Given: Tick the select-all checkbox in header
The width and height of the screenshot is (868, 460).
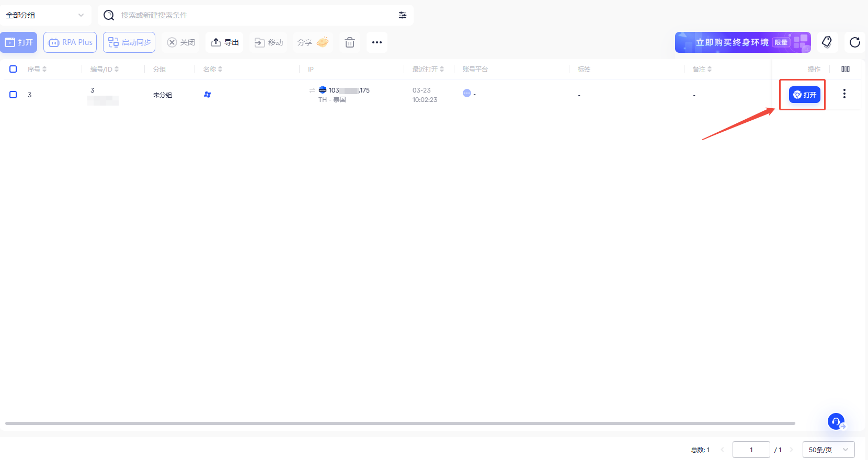Looking at the screenshot, I should click(x=14, y=69).
